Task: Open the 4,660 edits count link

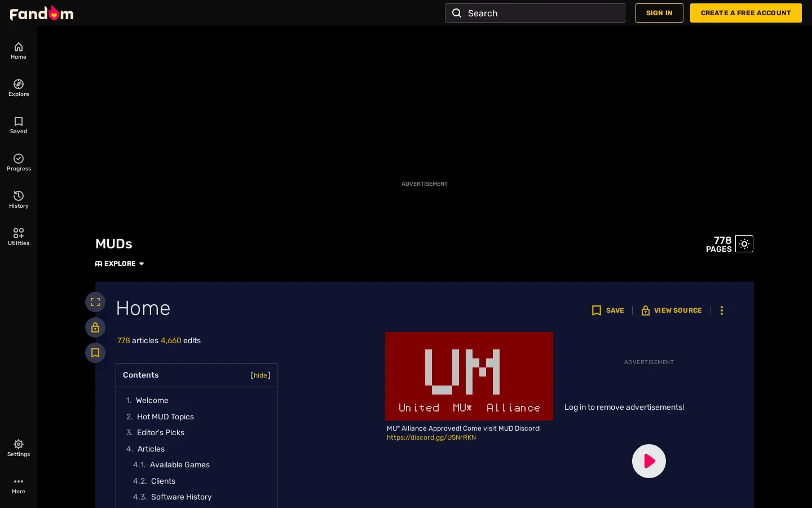Action: point(171,340)
